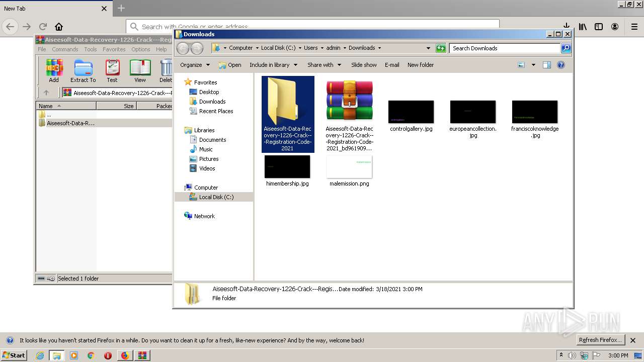
Task: Open WinRAR File menu
Action: click(42, 49)
